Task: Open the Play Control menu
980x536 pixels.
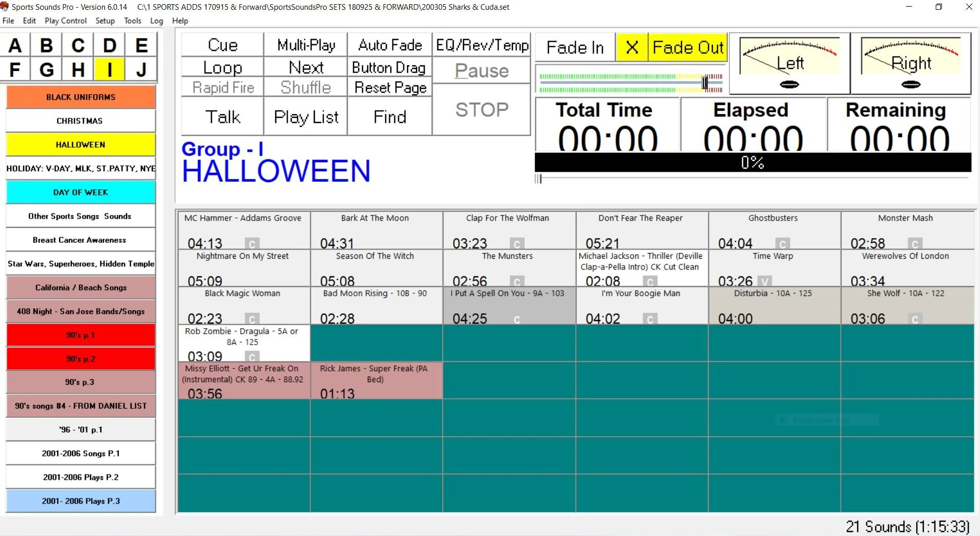Action: click(x=65, y=21)
